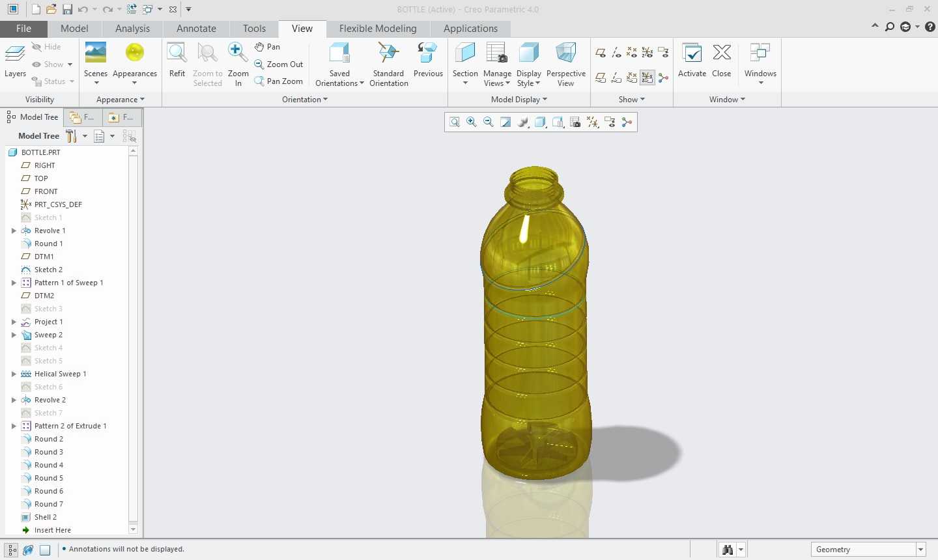Select the DTM2 datum plane

44,296
